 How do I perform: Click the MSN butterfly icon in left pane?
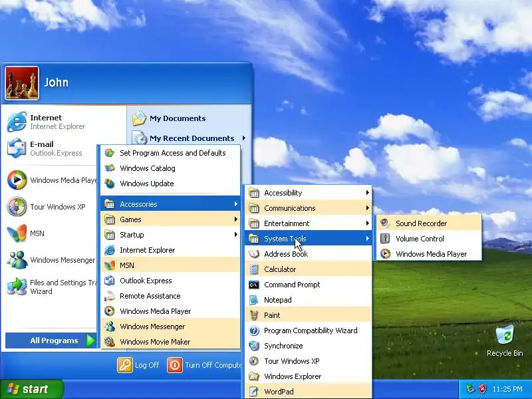17,233
